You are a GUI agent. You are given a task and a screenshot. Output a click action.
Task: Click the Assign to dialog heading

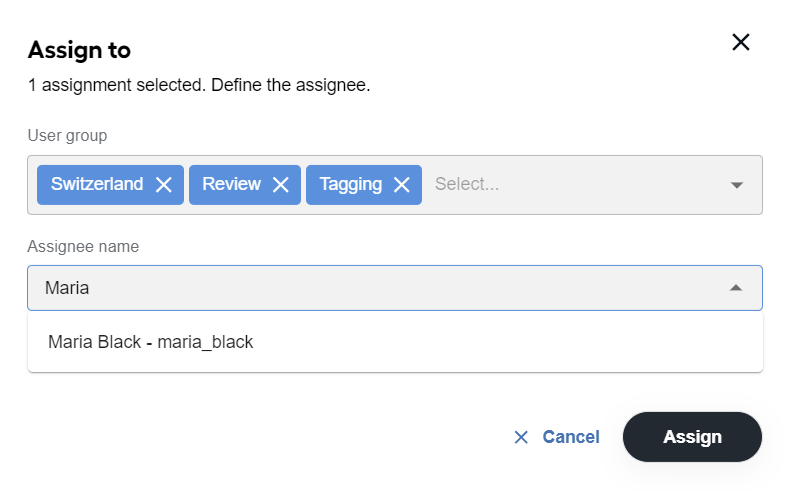point(79,50)
